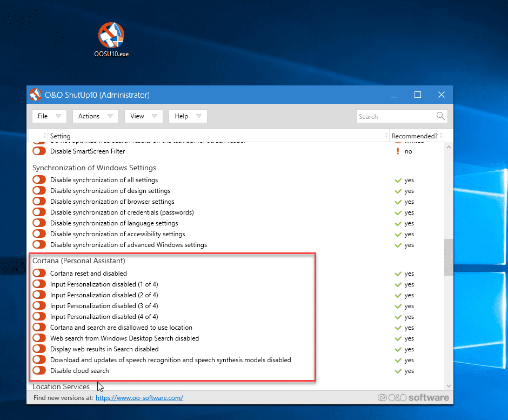Viewport: 508px width, 420px height.
Task: Toggle Cortana reset and disabled switch
Action: click(39, 273)
